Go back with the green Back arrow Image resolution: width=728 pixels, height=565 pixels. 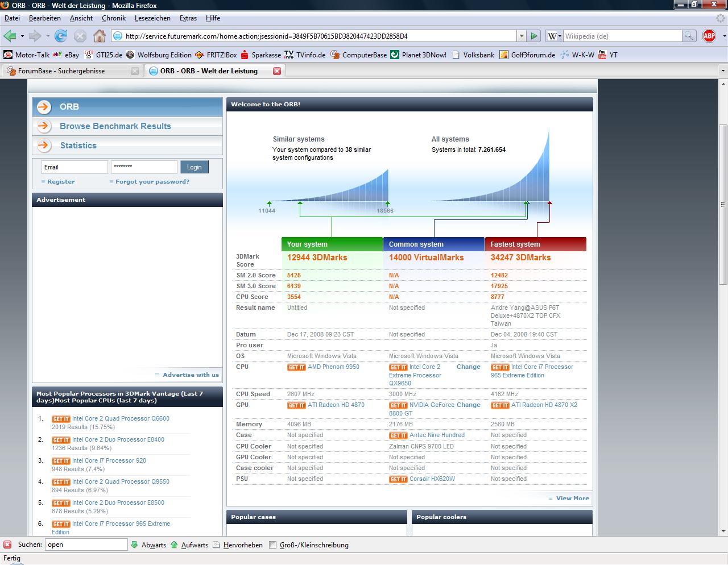point(10,36)
